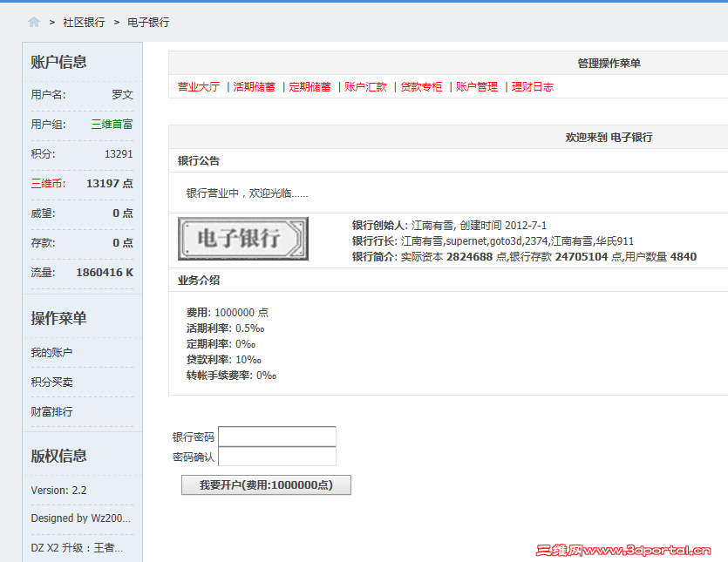Go to 营业大厅 menu

coord(199,87)
